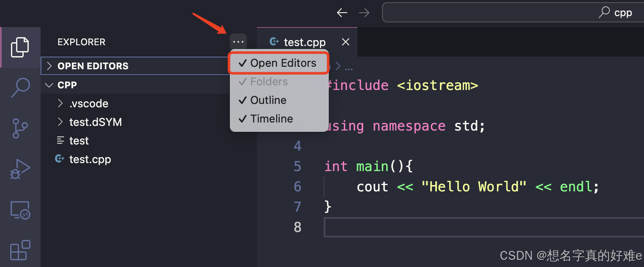Image resolution: width=644 pixels, height=267 pixels.
Task: Click the C++ icon in the test.cpp tab
Action: [275, 42]
